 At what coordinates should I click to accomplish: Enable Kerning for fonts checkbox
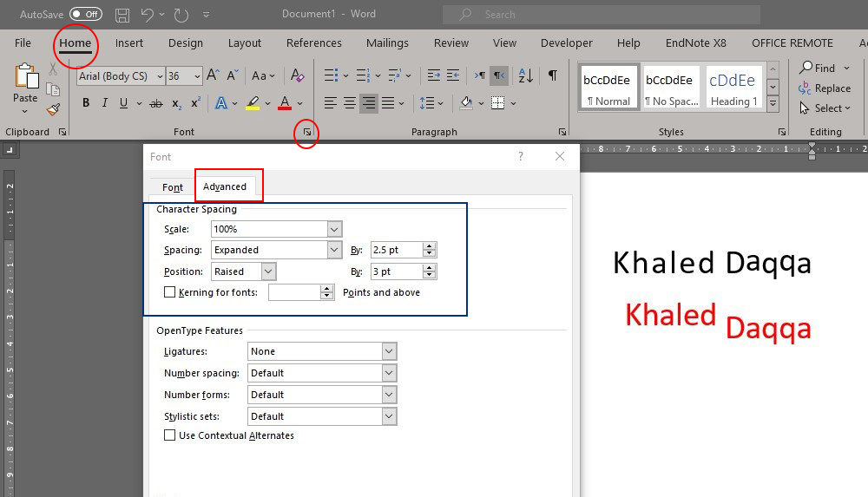[170, 292]
